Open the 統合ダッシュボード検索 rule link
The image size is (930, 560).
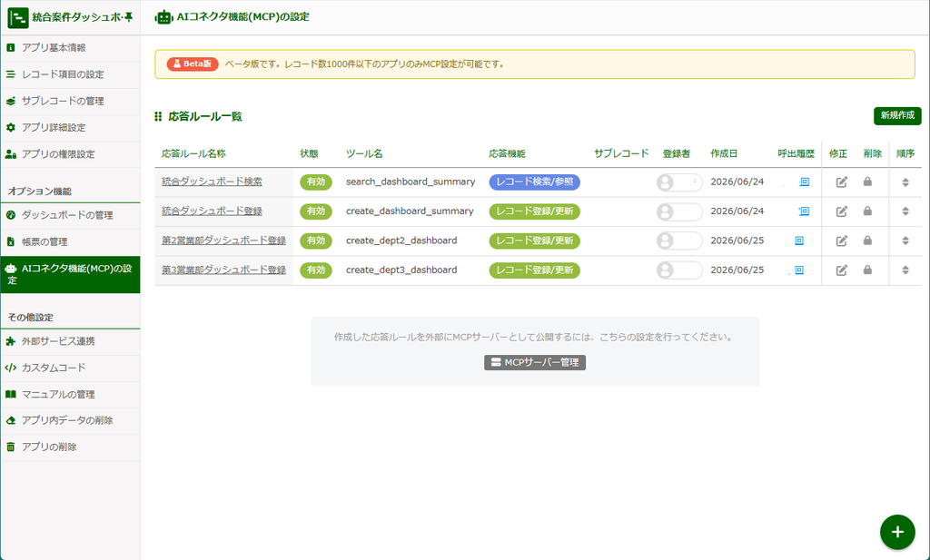(x=212, y=182)
